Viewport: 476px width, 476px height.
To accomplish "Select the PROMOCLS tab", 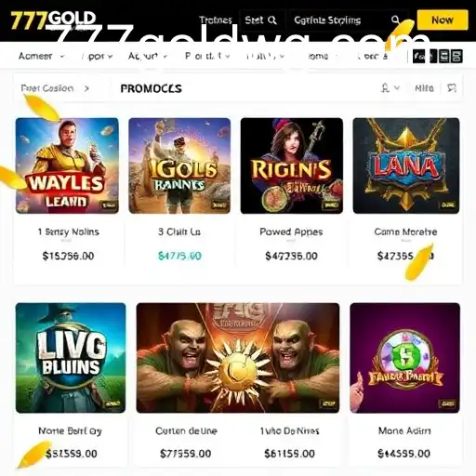I will [151, 88].
